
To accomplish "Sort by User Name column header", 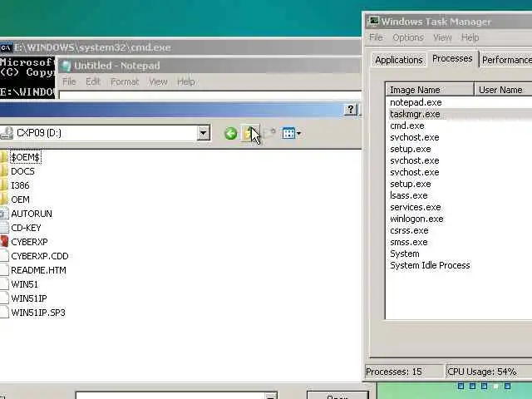I will tap(504, 90).
